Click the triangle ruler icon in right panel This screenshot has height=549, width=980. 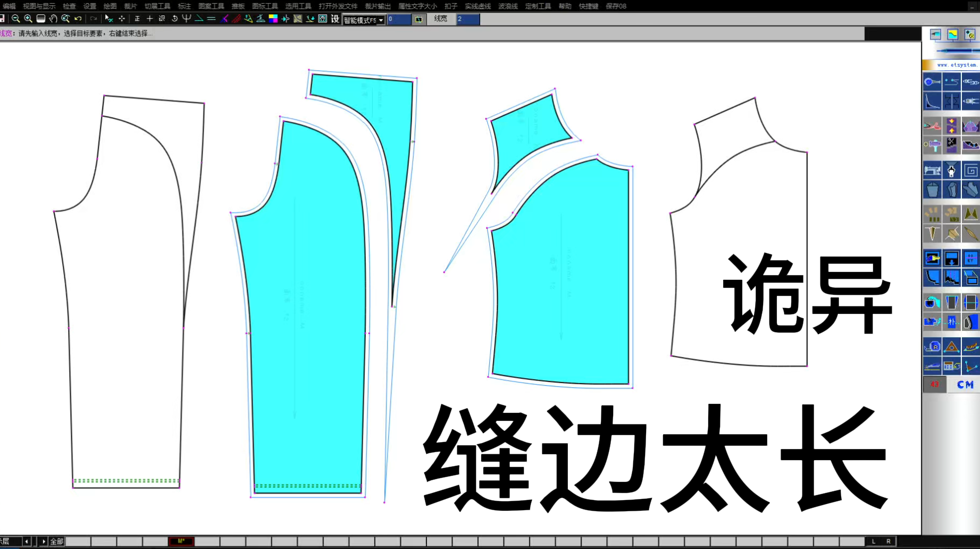pyautogui.click(x=951, y=347)
